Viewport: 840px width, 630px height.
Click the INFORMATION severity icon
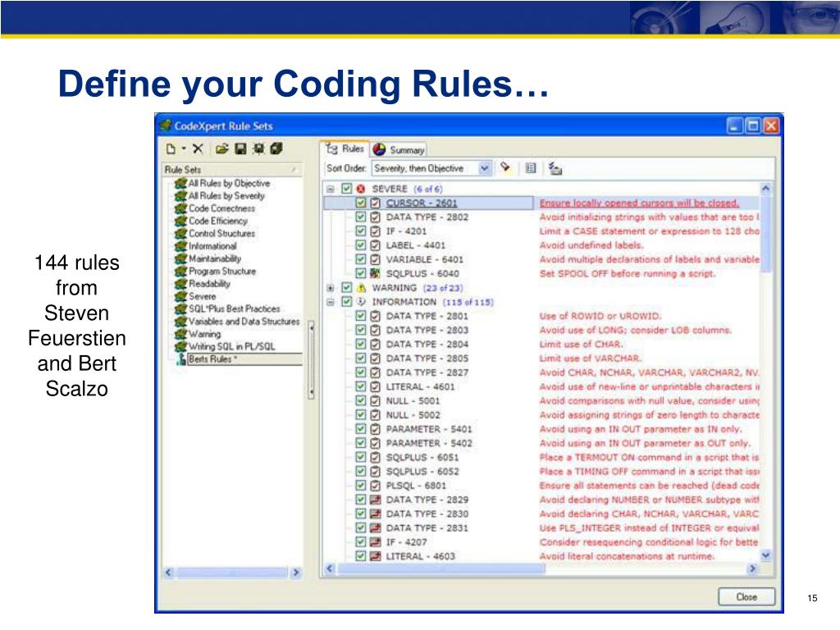click(361, 302)
